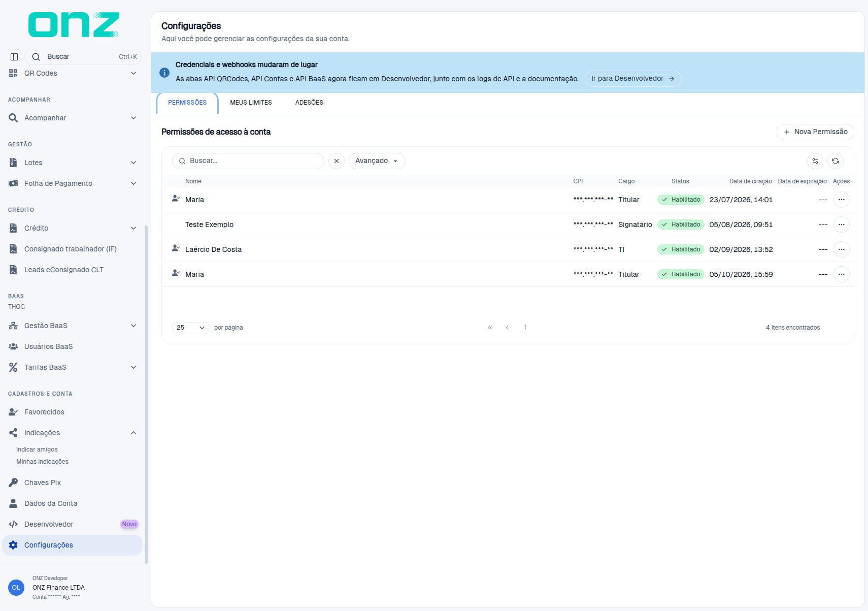Open Dados da Conta page
This screenshot has height=611, width=868.
[x=72, y=503]
